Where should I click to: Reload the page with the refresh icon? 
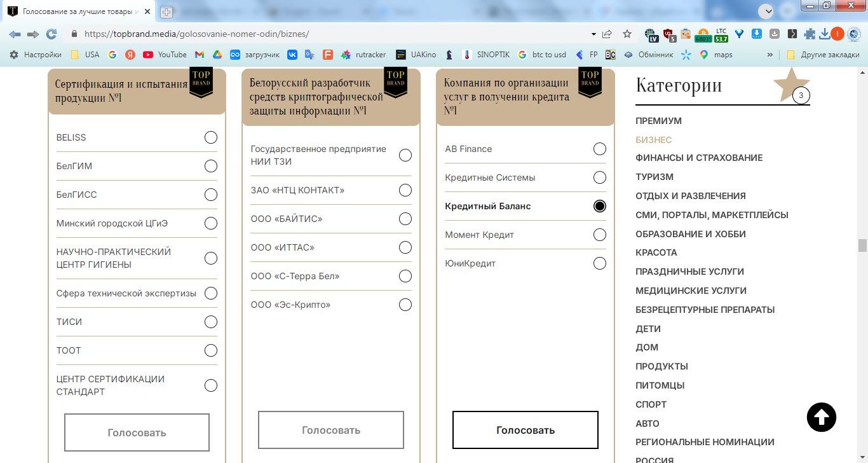(x=51, y=34)
